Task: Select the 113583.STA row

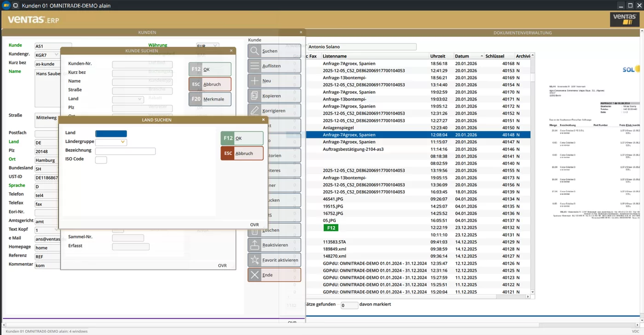Action: [418, 242]
